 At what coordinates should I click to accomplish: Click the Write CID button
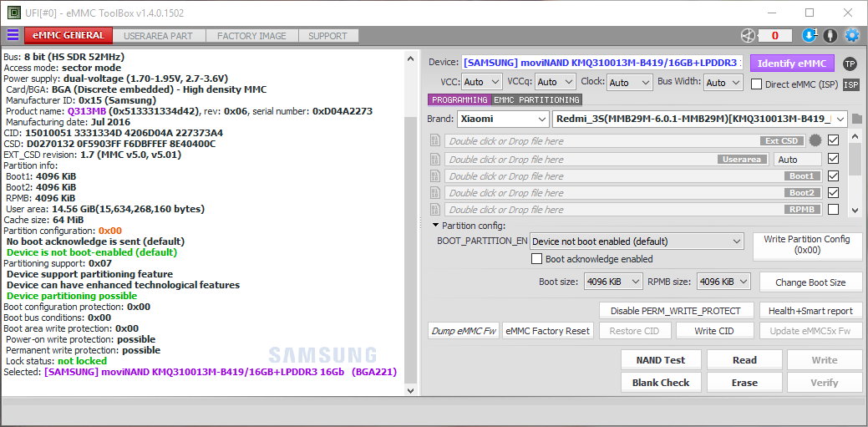tap(713, 331)
